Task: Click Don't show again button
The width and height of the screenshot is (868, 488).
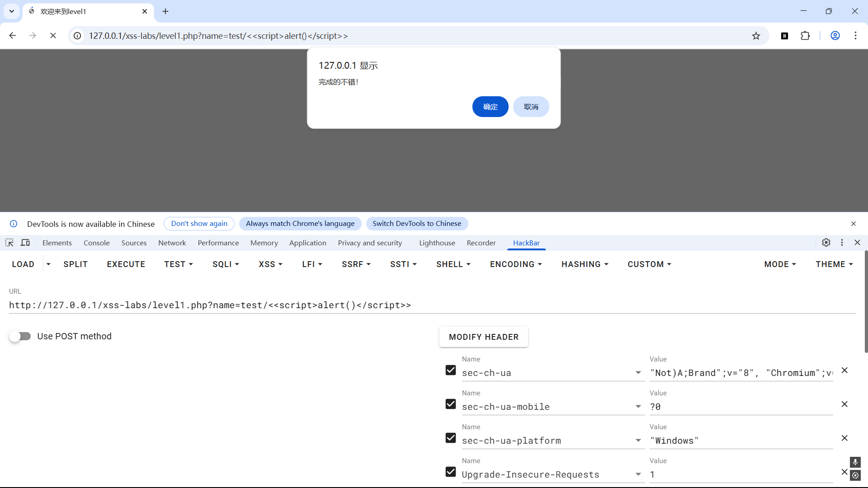Action: click(x=199, y=224)
